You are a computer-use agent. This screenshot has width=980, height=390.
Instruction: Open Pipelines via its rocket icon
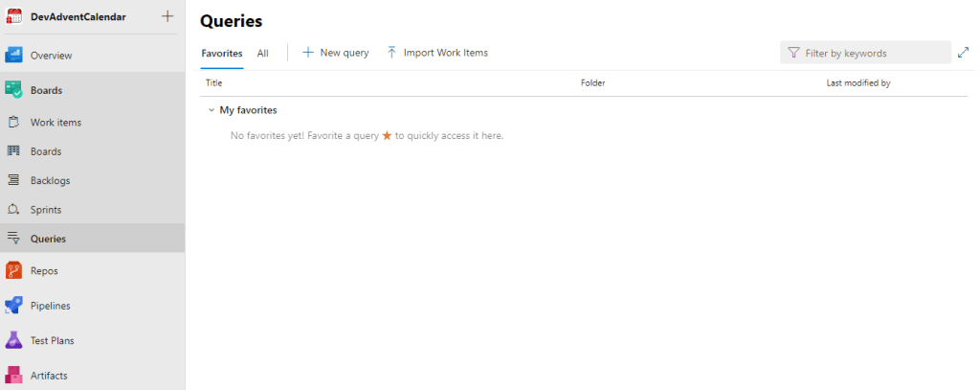(14, 306)
